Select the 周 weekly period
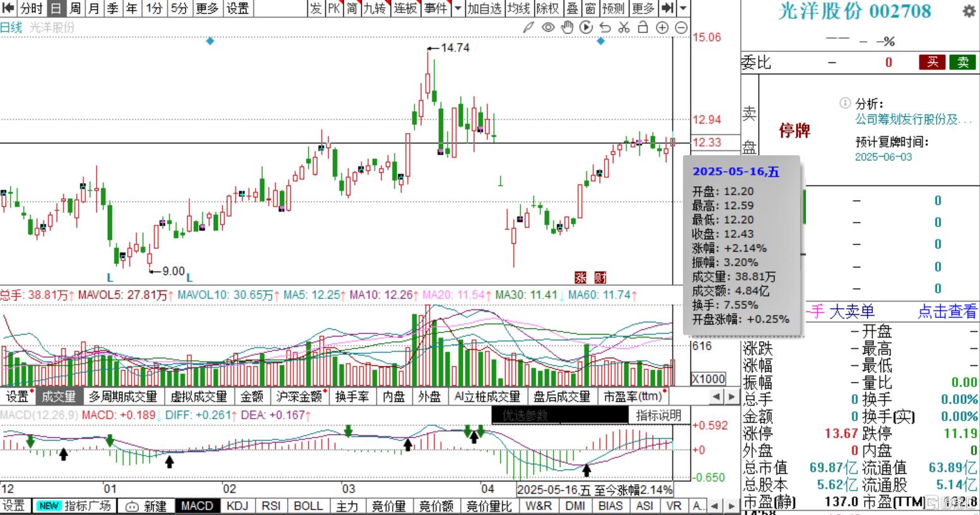 coord(75,8)
